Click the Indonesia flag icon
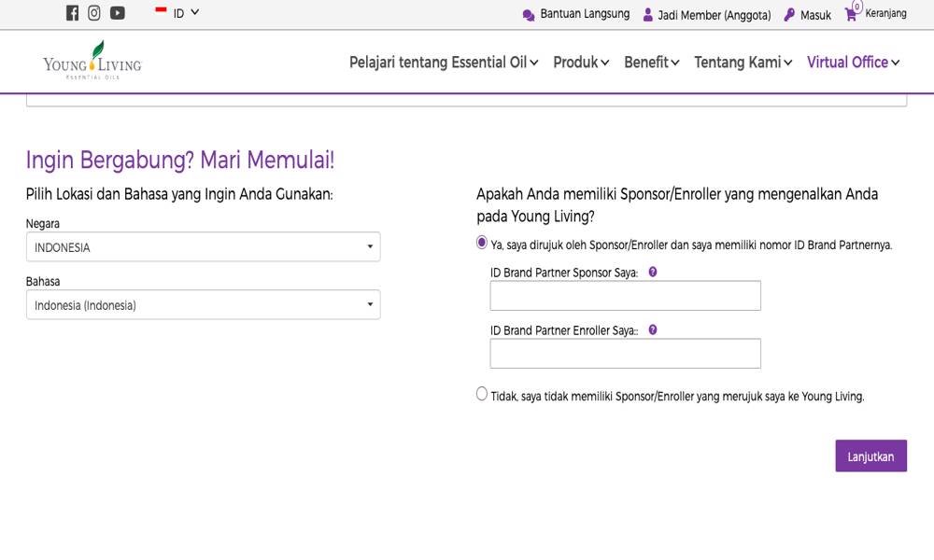The width and height of the screenshot is (934, 560). pyautogui.click(x=161, y=10)
